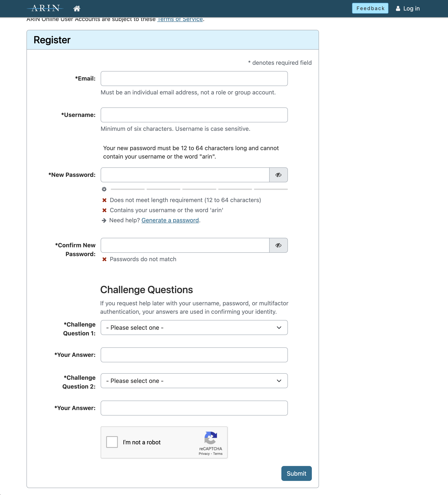Toggle password visibility for Confirm Password

pyautogui.click(x=278, y=245)
